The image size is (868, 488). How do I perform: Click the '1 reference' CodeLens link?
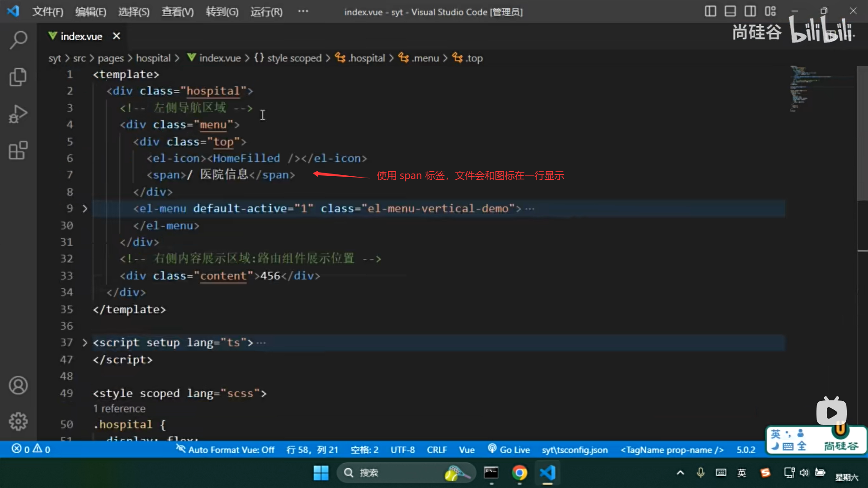[x=119, y=408]
